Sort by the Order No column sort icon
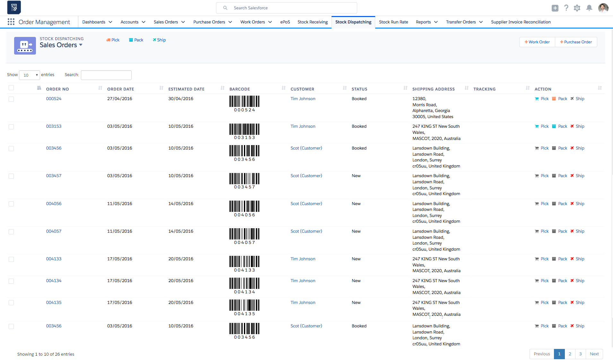Screen dimensions: 613x364 (x=100, y=88)
